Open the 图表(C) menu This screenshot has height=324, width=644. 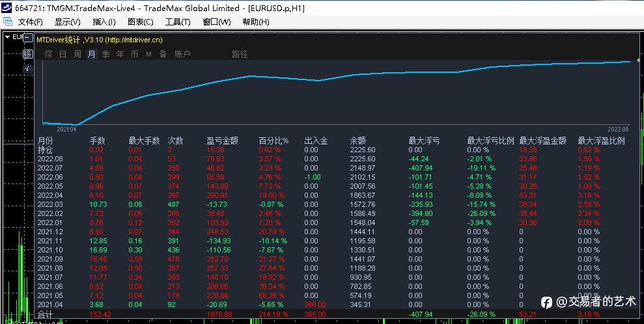click(x=141, y=22)
